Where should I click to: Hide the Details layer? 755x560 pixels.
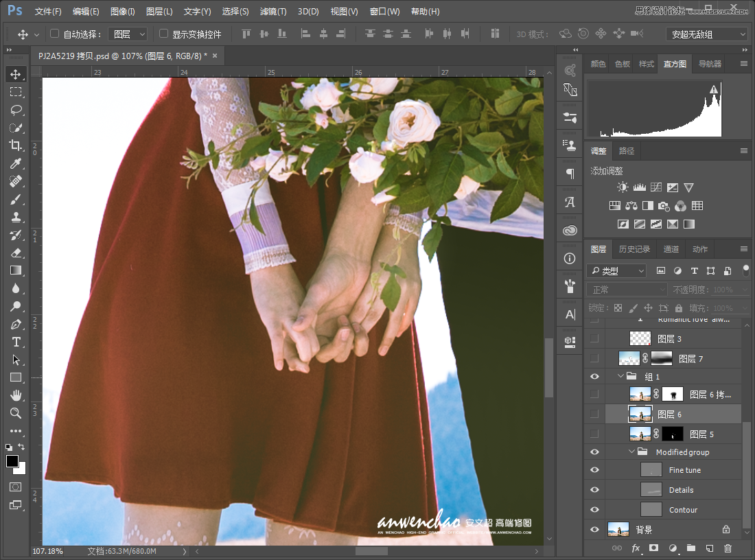tap(594, 490)
